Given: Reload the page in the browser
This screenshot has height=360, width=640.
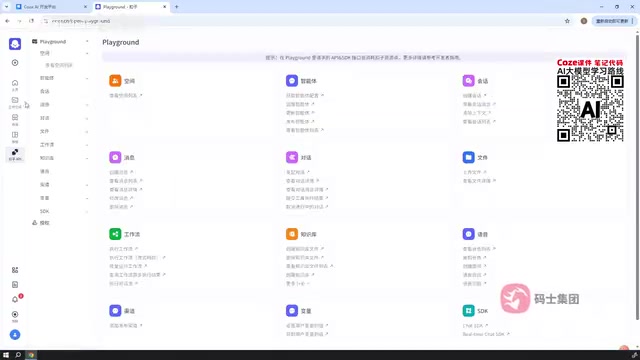Looking at the screenshot, I should (x=31, y=21).
